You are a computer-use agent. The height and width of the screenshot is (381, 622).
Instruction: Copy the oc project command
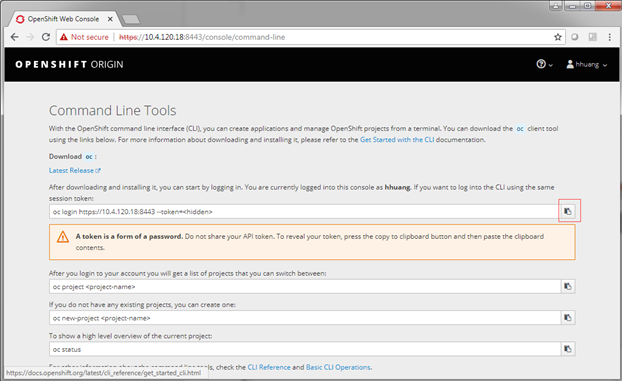(568, 286)
